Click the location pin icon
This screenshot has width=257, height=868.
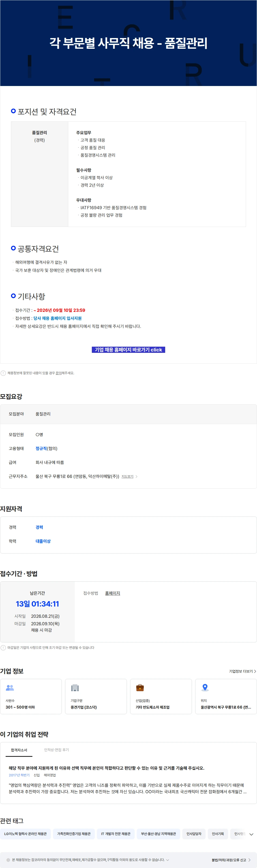205,687
